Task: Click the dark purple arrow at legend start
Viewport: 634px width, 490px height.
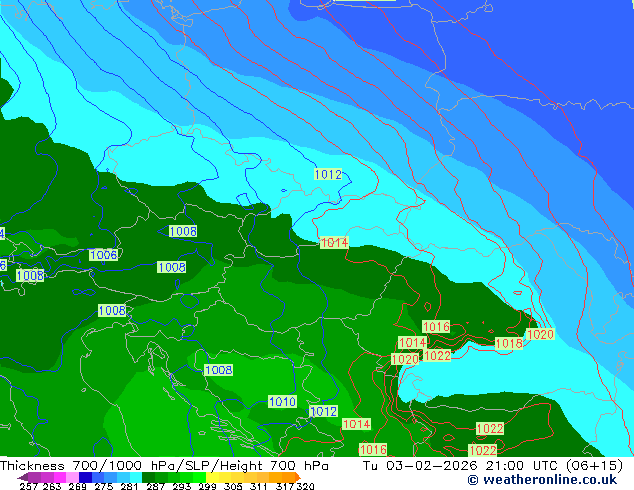Action: [x=23, y=477]
